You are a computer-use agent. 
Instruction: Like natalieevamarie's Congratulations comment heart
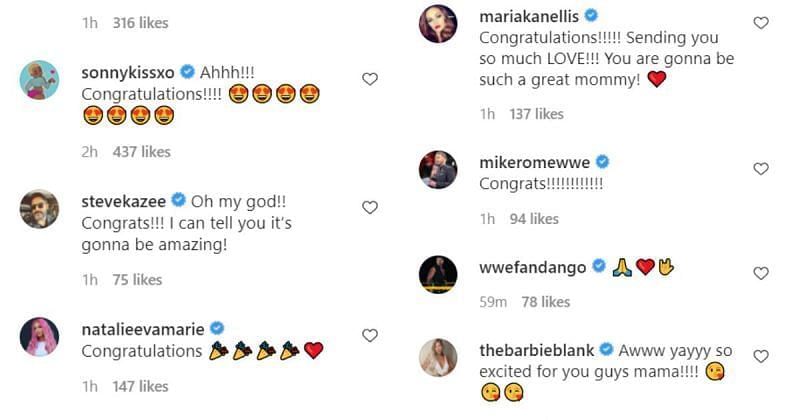click(370, 335)
